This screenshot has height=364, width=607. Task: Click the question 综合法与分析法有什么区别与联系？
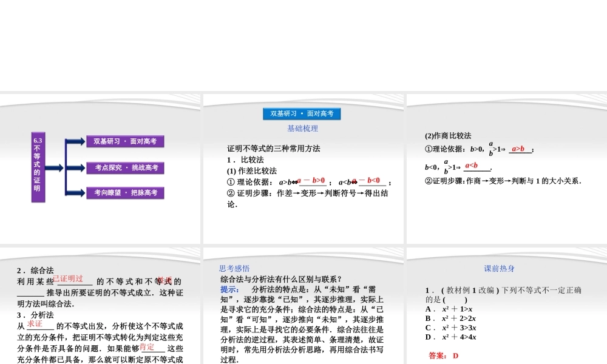point(282,279)
